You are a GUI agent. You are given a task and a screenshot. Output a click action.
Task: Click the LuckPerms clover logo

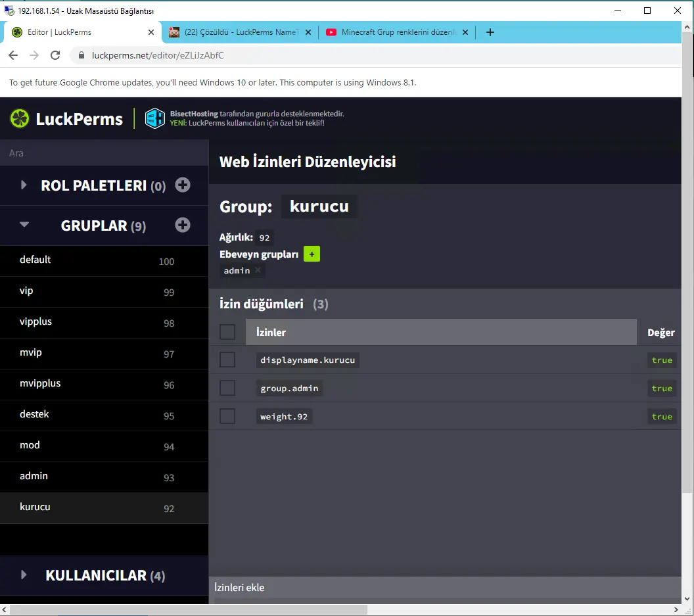(20, 119)
